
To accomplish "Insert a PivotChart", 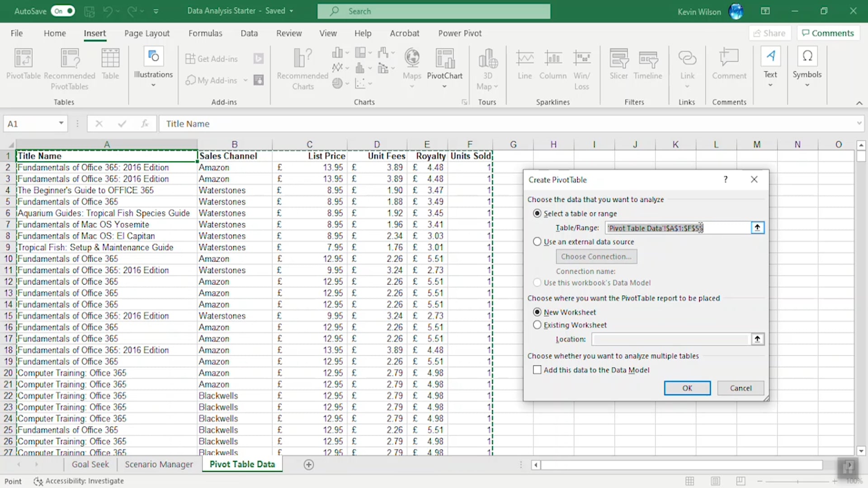I will pos(444,67).
